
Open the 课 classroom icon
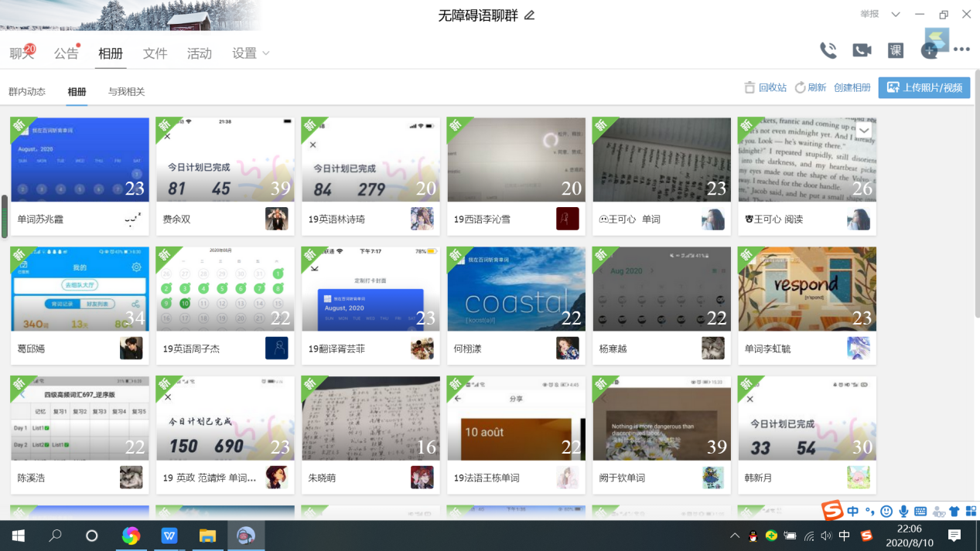896,51
